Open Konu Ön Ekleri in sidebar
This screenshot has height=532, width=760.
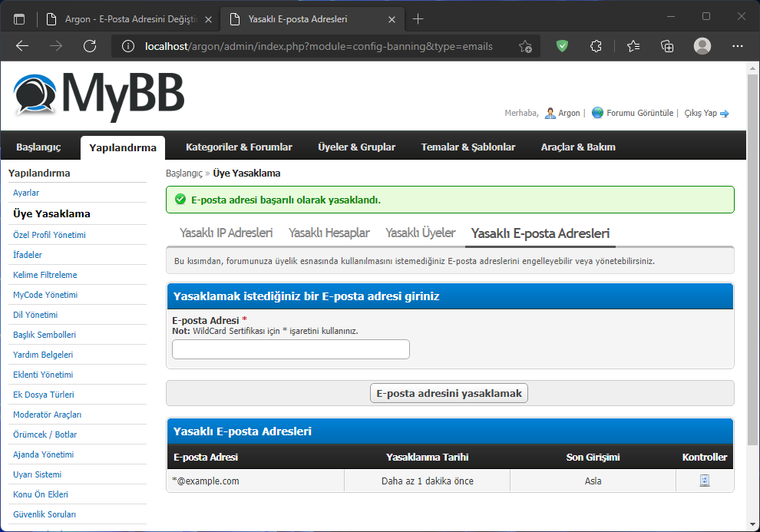point(41,494)
